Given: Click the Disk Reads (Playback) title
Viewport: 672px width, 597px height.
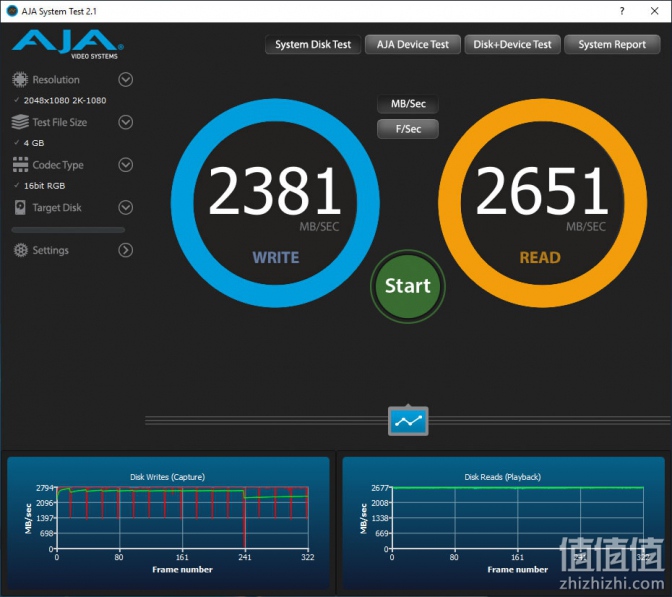Looking at the screenshot, I should pyautogui.click(x=503, y=477).
